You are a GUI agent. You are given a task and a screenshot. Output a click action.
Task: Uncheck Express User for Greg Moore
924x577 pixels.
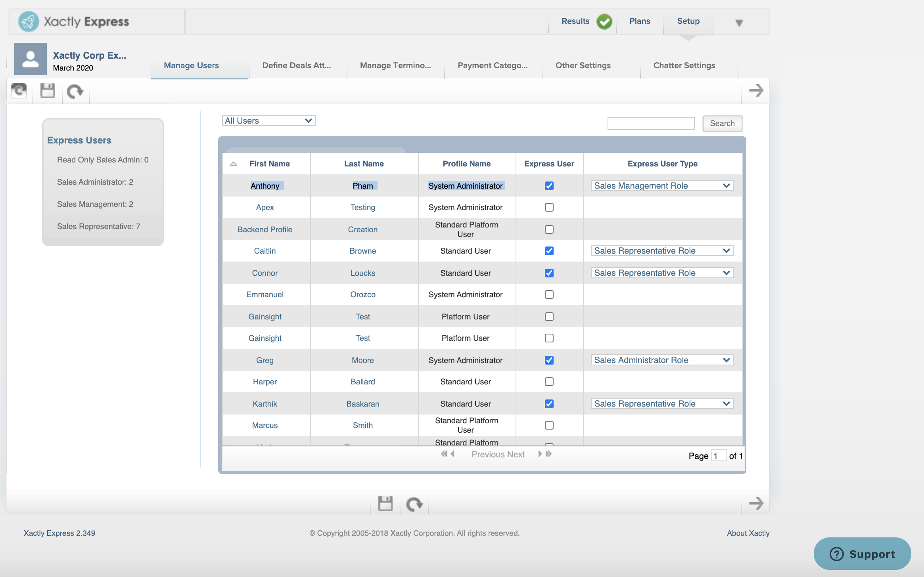click(549, 360)
